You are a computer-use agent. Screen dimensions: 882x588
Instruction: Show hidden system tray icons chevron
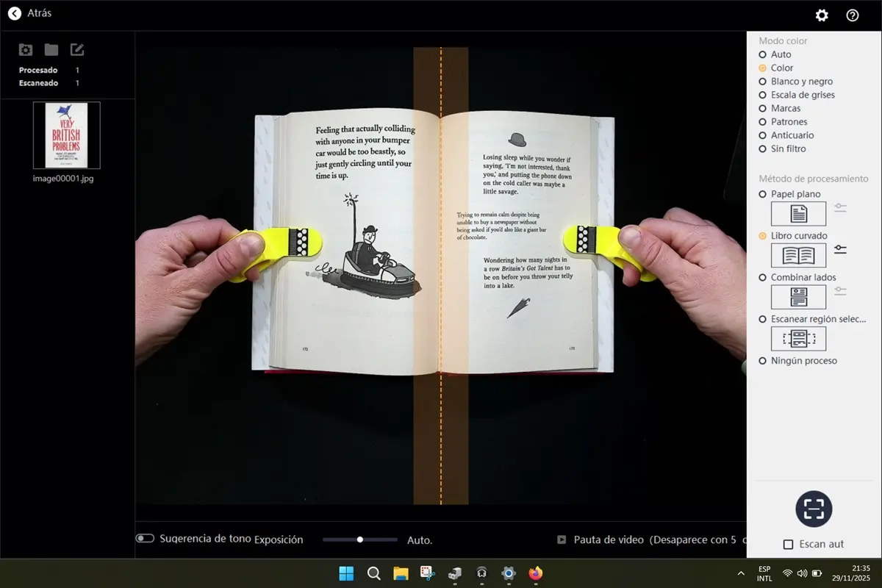(740, 573)
